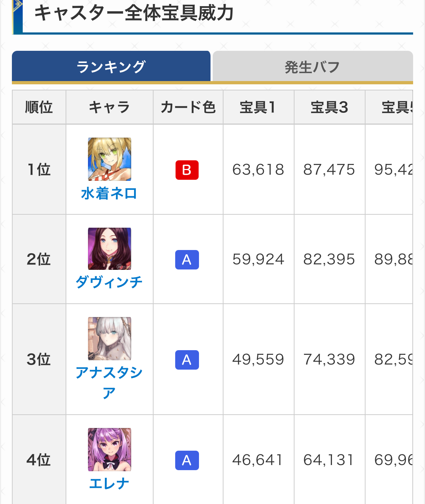Open the 発生バフ tab
The image size is (425, 504).
[312, 67]
